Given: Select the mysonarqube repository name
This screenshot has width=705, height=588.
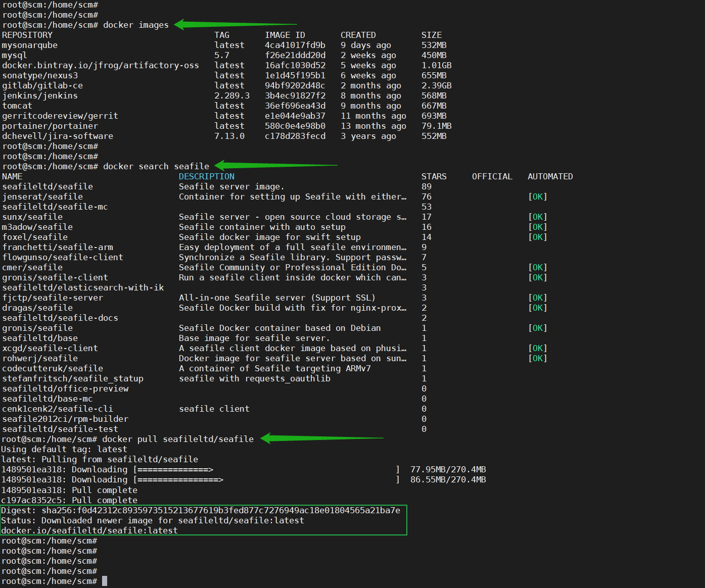Looking at the screenshot, I should tap(30, 45).
